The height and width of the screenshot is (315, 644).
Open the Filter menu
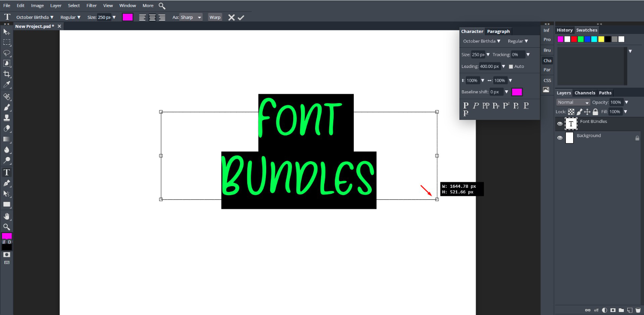[91, 6]
